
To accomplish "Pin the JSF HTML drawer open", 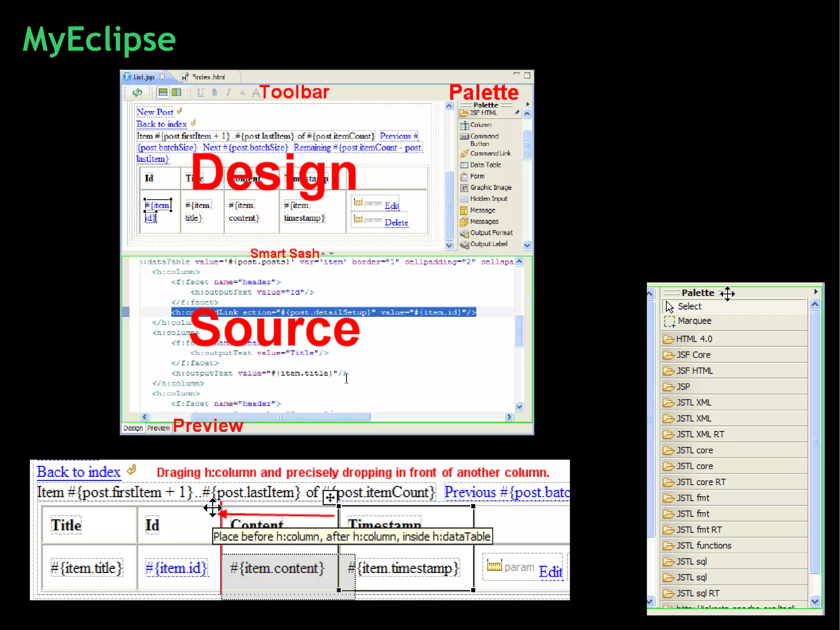I will [x=517, y=112].
